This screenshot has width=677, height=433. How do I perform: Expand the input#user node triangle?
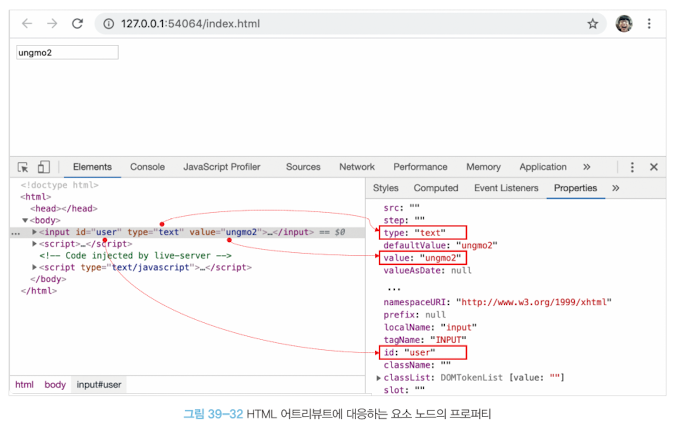click(35, 232)
